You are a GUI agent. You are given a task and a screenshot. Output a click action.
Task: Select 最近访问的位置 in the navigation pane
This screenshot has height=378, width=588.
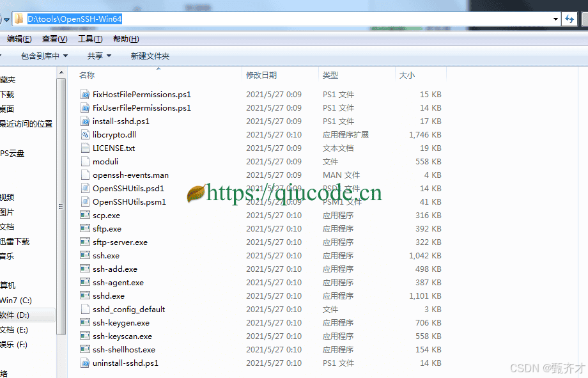(x=26, y=124)
